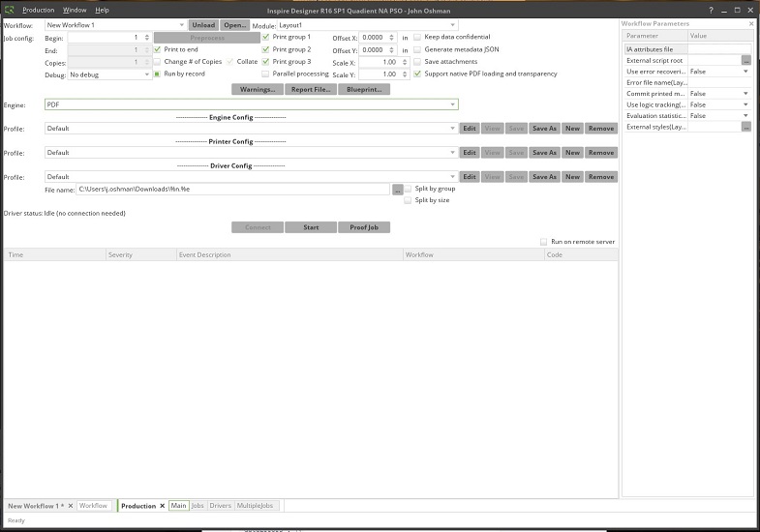Browse for External styles file
The width and height of the screenshot is (760, 532).
(746, 127)
